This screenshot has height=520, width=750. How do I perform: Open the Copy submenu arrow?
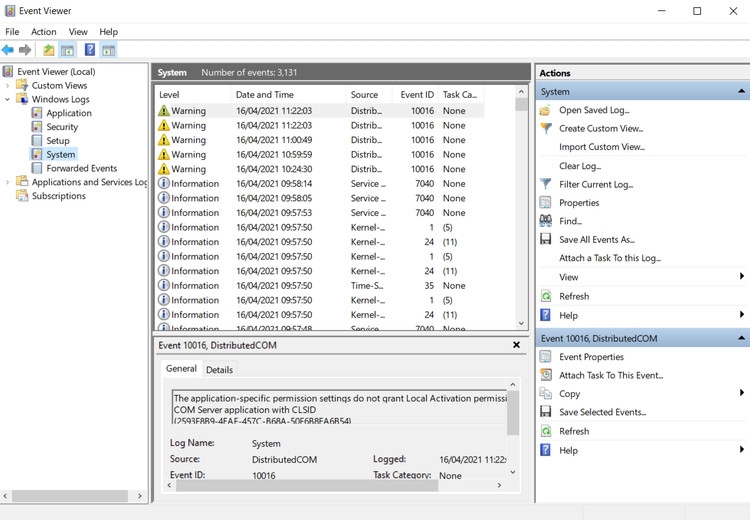click(x=741, y=393)
